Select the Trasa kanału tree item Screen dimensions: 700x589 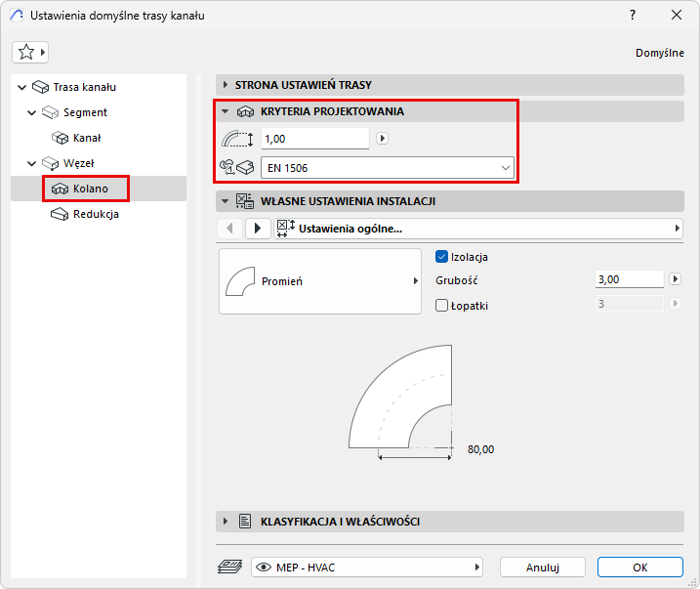point(85,87)
